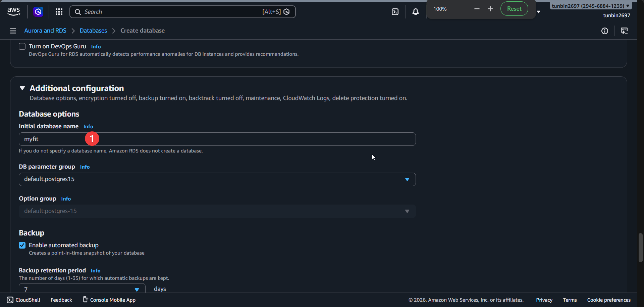Screen dimensions: 644x307
Task: Click the info circle icon at right
Action: click(x=604, y=31)
